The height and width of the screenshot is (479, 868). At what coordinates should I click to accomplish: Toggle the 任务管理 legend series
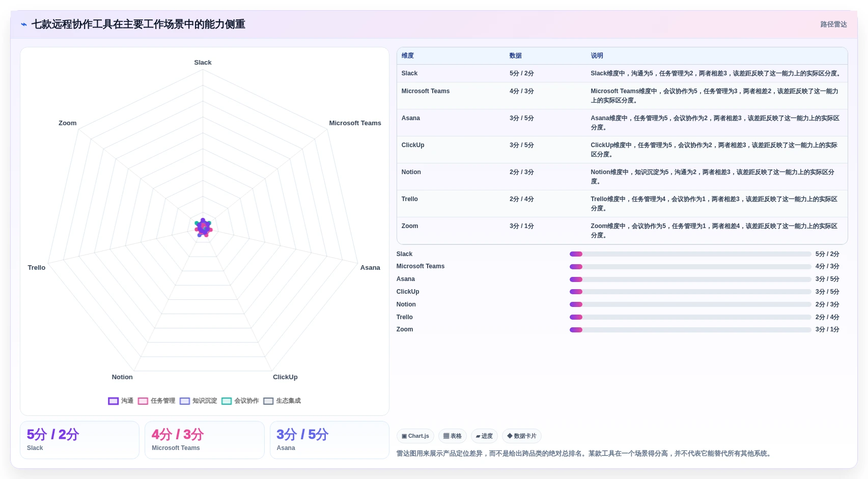click(x=156, y=401)
